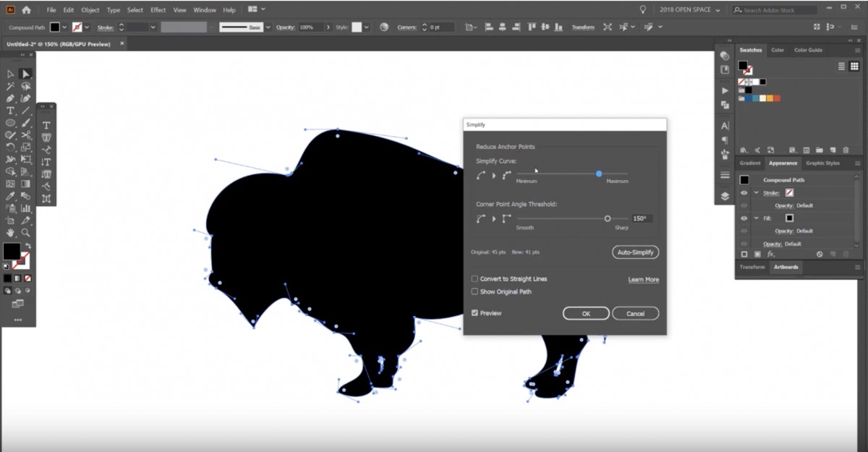Enable Show Original Path checkbox

point(475,291)
